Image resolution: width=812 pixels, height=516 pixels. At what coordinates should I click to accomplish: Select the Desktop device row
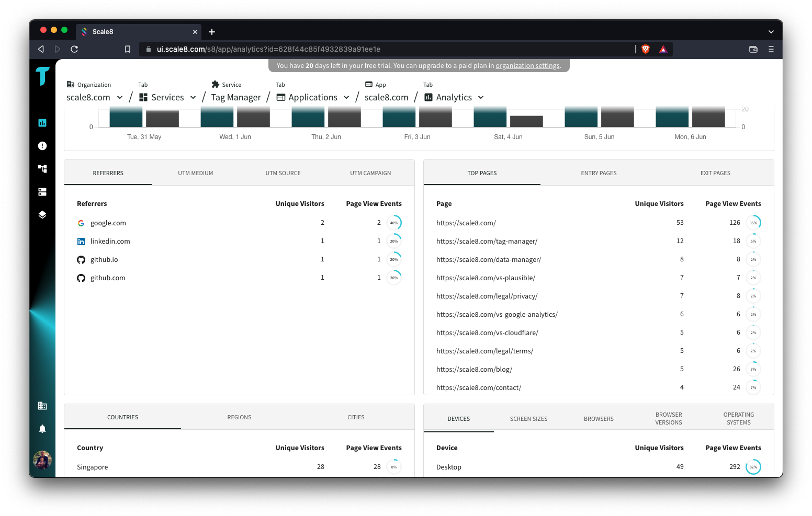click(x=599, y=467)
